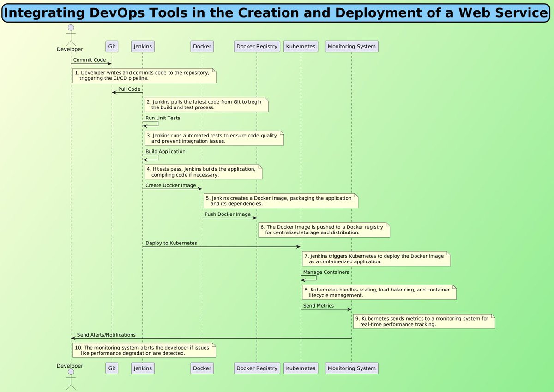554x392 pixels.
Task: Select the Docker Registry participant box
Action: [257, 46]
